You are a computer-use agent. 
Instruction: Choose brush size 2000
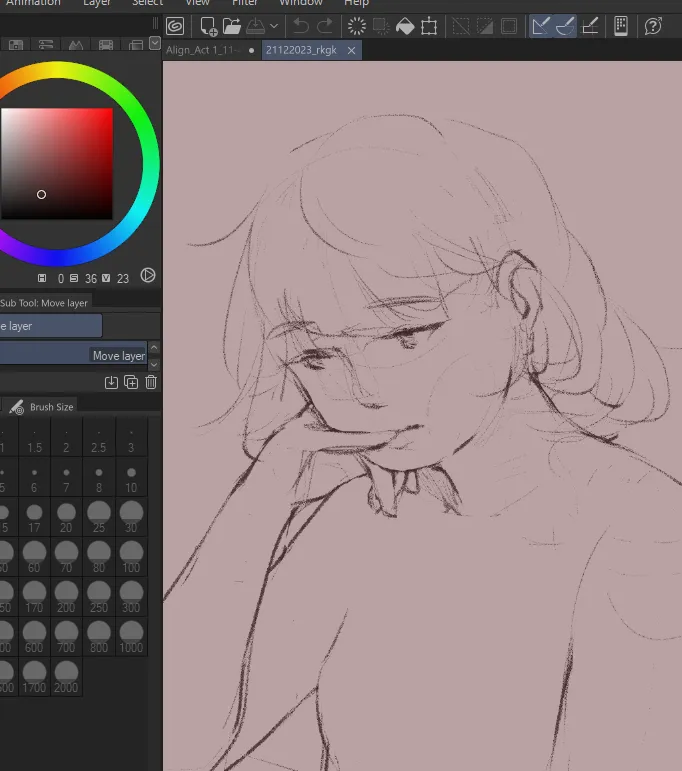[66, 678]
